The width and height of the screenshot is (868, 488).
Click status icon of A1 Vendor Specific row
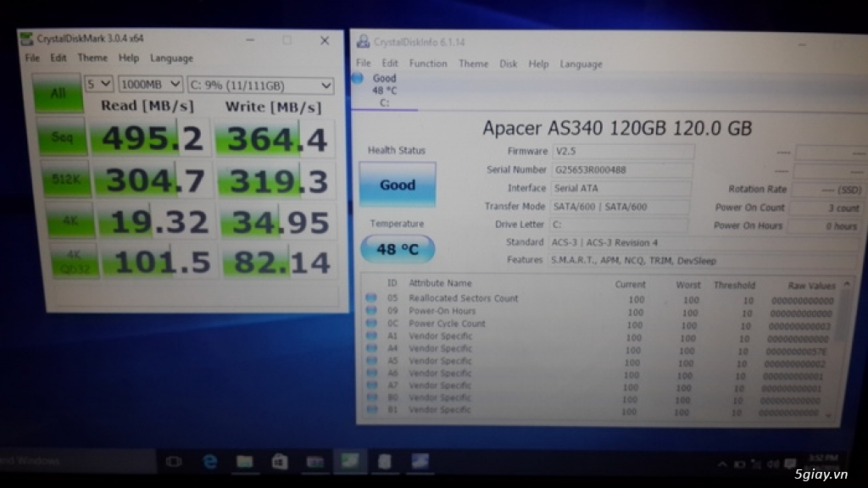[371, 335]
